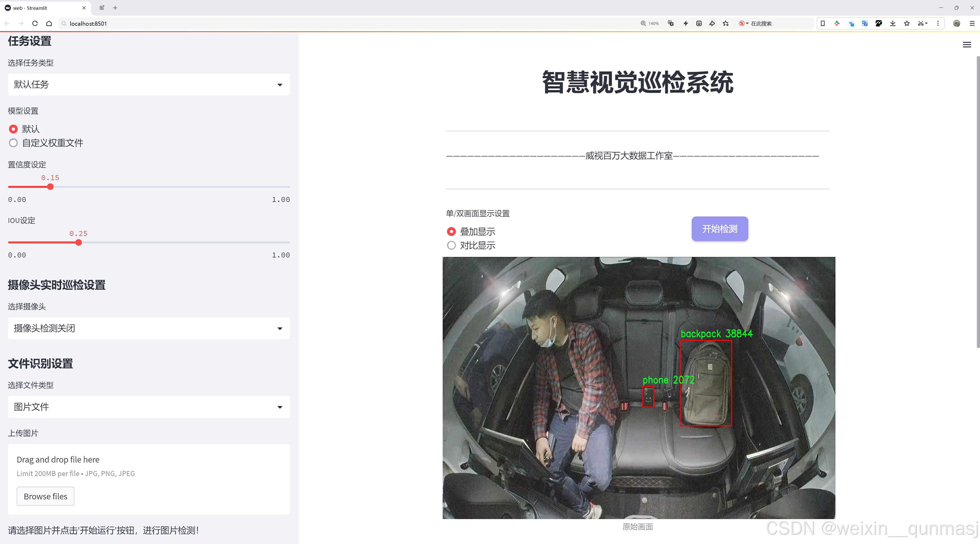The image size is (980, 544).
Task: Expand the 默认任务 task type dropdown
Action: click(x=149, y=84)
